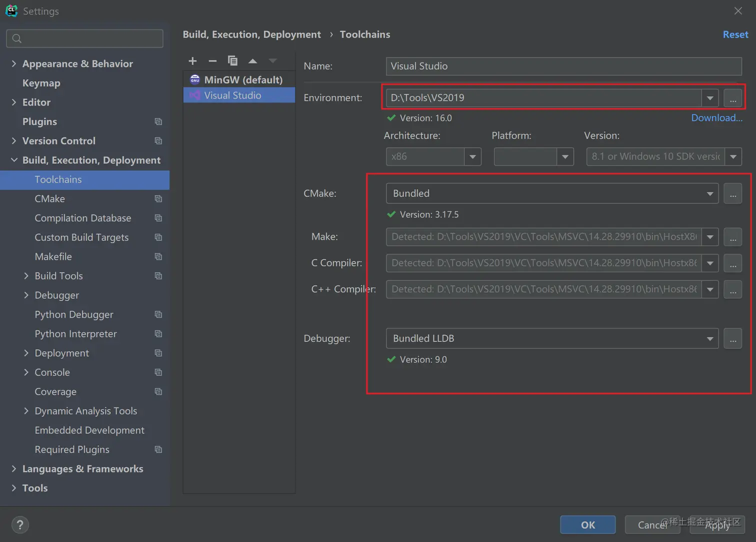Copy the selected toolchain
Image resolution: width=756 pixels, height=542 pixels.
[x=232, y=61]
